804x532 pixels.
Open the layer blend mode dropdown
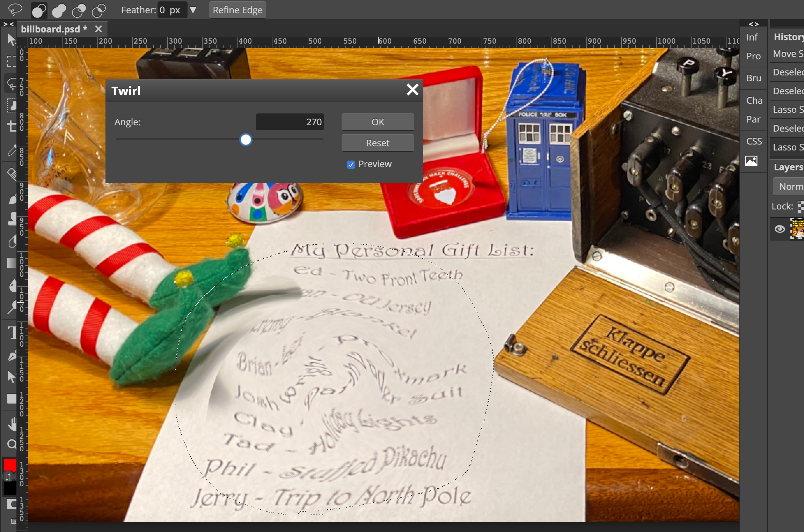(x=790, y=187)
